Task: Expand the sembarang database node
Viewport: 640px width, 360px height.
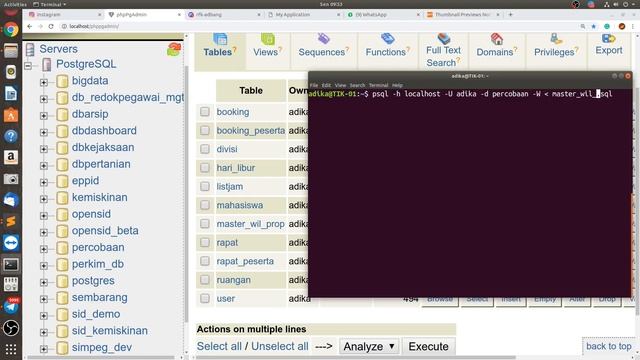Action: tap(44, 299)
